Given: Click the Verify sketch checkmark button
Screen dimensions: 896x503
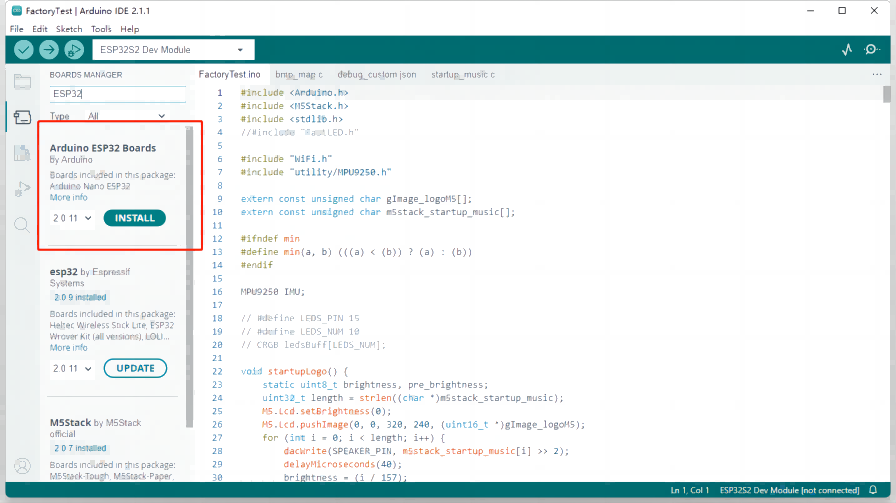Looking at the screenshot, I should [x=24, y=50].
